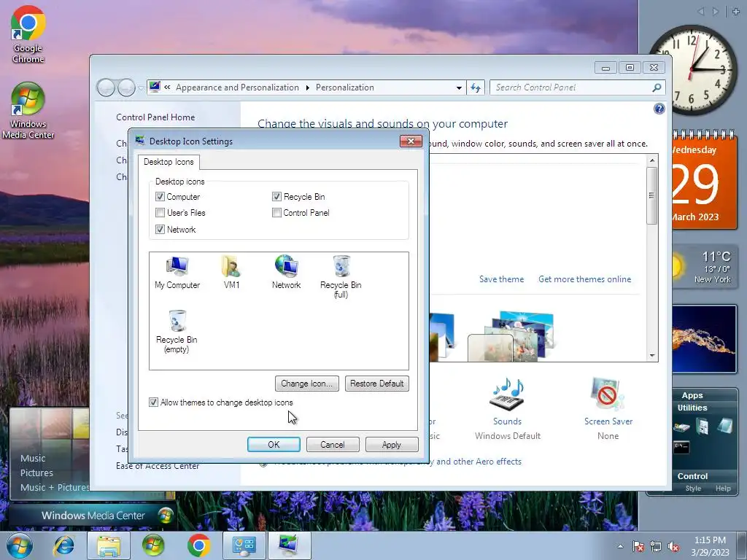Click Cancel in Desktop Icon Settings
This screenshot has width=747, height=560.
point(333,444)
